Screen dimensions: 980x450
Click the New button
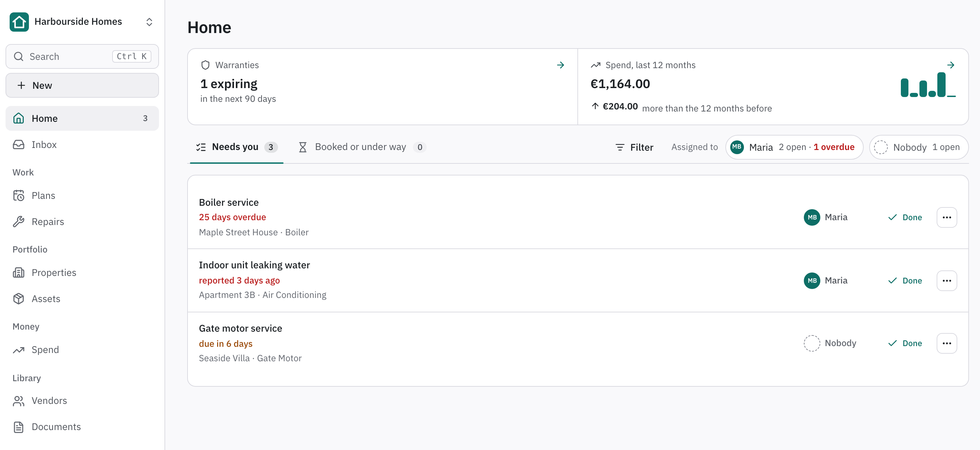pos(82,85)
